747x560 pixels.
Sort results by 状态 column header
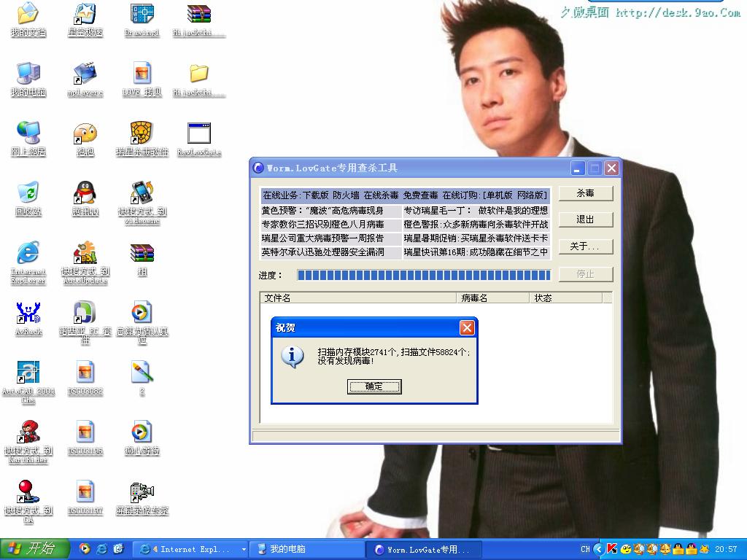tap(566, 298)
